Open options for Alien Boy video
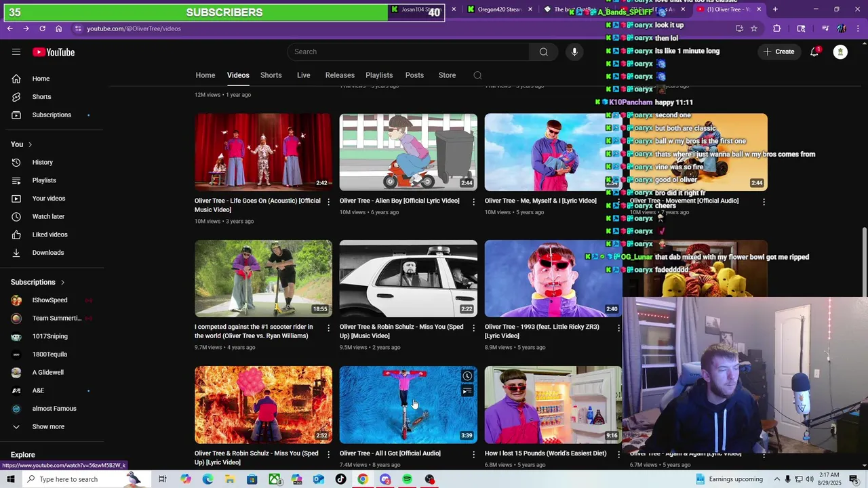Image resolution: width=868 pixels, height=488 pixels. [x=473, y=202]
